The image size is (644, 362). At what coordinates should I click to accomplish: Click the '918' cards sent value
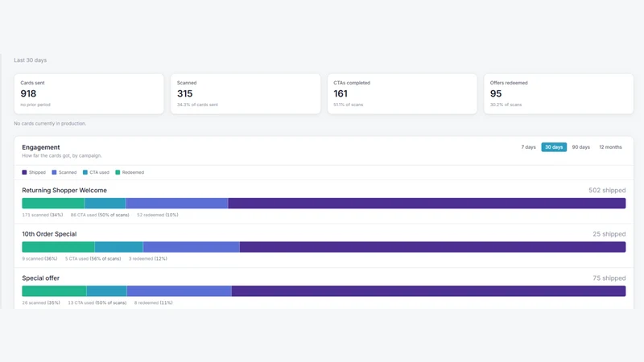point(28,93)
